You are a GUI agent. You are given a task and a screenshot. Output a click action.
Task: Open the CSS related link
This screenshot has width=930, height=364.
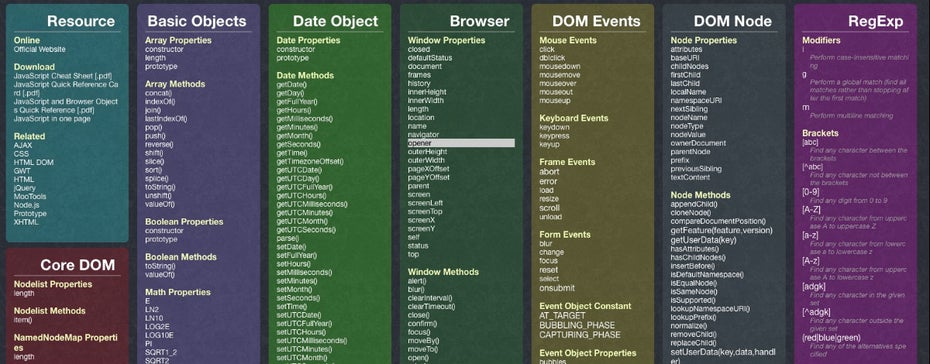coord(21,154)
